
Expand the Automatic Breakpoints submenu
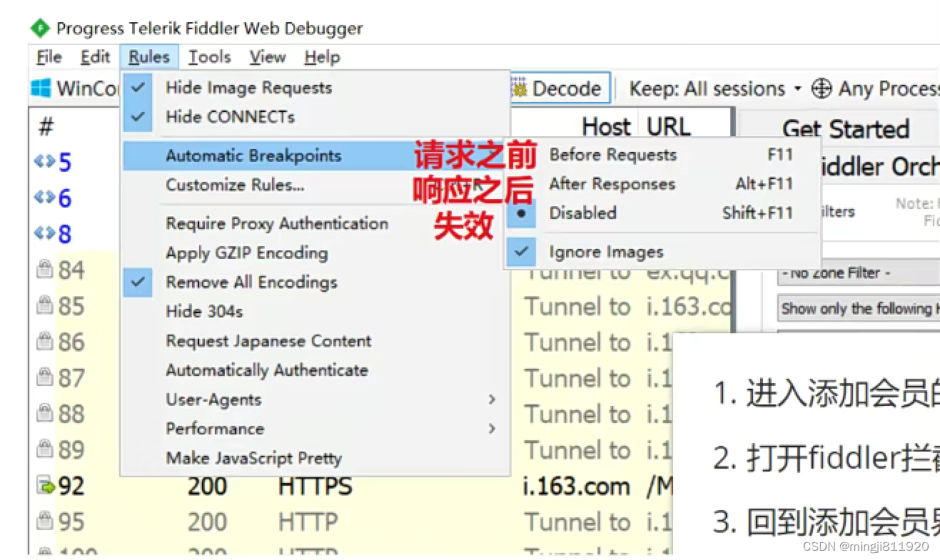(x=315, y=156)
